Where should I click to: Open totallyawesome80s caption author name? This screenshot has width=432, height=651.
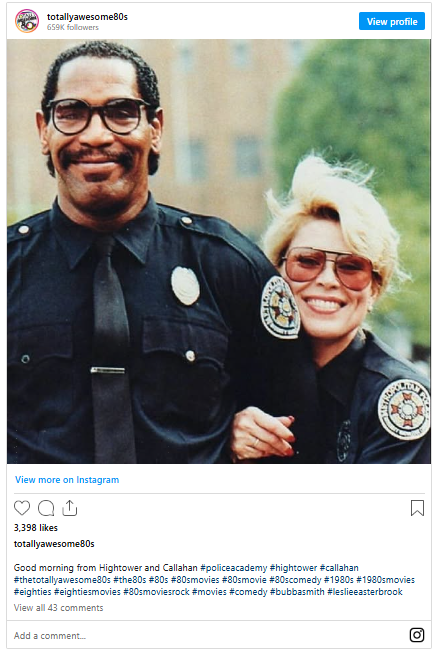(x=54, y=544)
